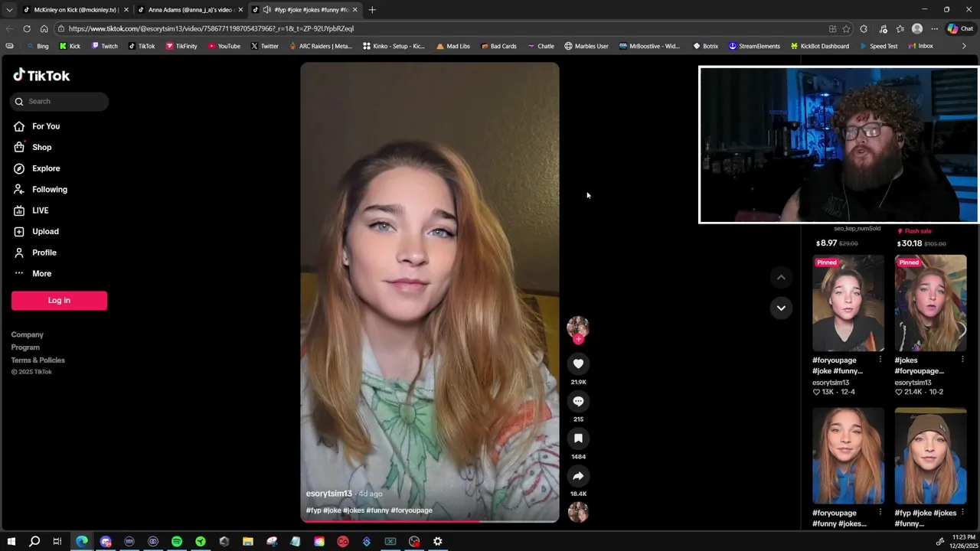The width and height of the screenshot is (980, 551).
Task: Click the browser Home icon
Action: [x=44, y=28]
